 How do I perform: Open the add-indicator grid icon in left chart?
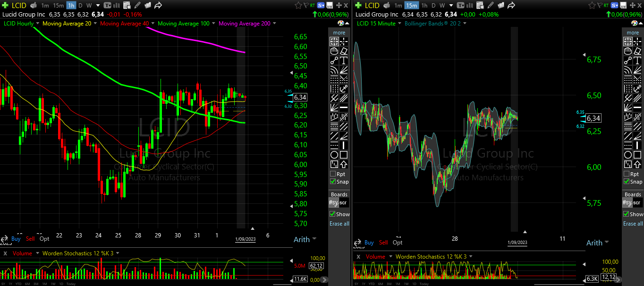tap(127, 5)
